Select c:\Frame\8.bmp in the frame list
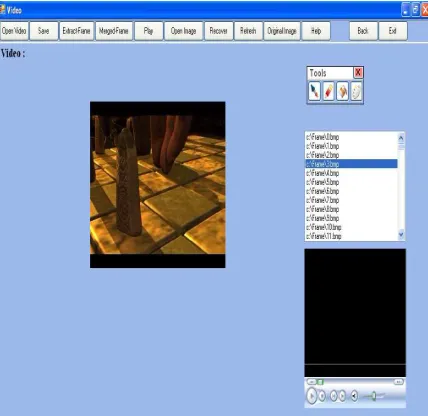Viewport: 428px width, 416px height. click(351, 209)
